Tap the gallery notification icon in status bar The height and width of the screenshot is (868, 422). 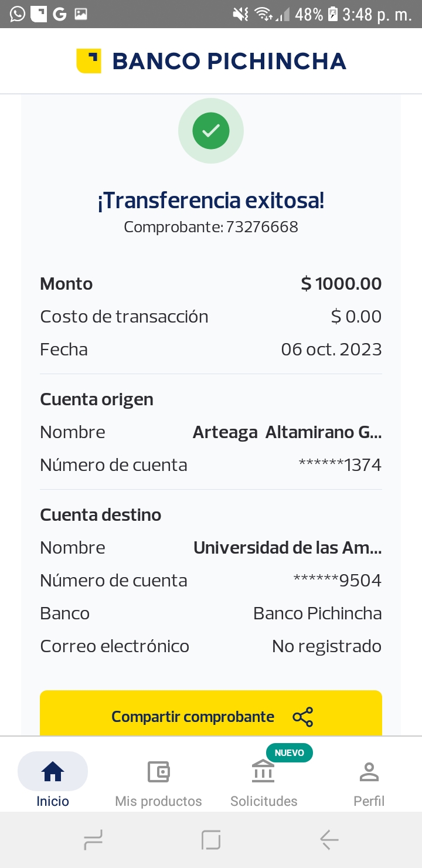point(81,13)
